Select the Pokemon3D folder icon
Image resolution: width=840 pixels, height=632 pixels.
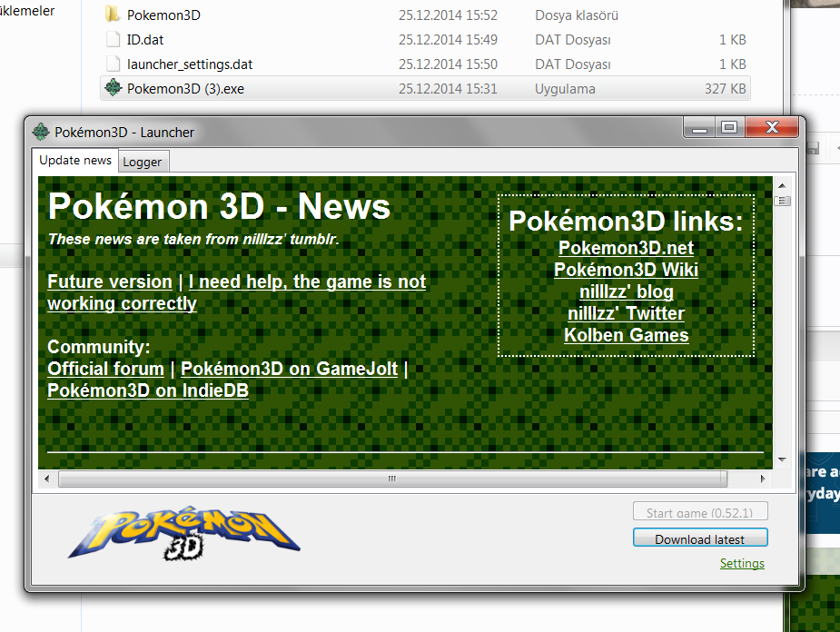pyautogui.click(x=113, y=15)
